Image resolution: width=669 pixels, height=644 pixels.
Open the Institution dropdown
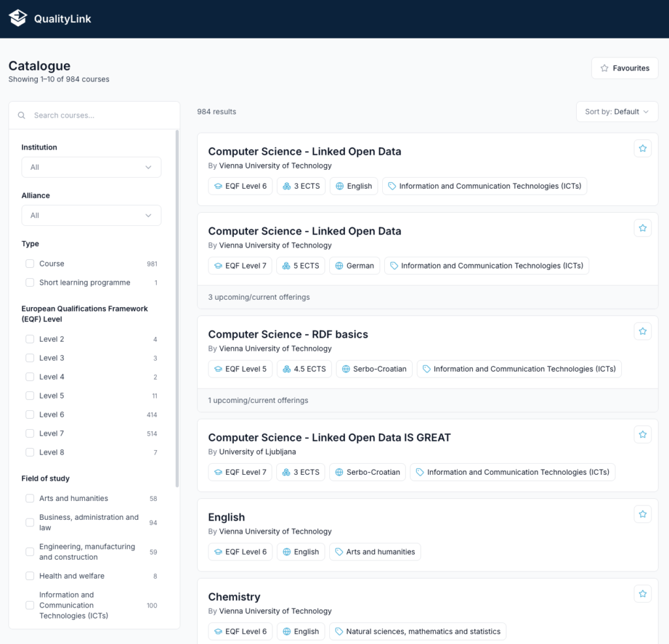click(x=91, y=167)
